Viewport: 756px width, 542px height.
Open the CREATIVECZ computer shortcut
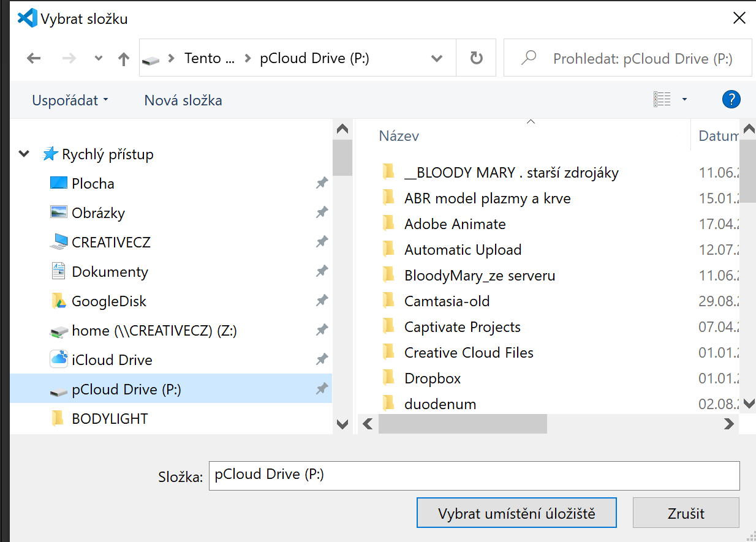click(110, 243)
